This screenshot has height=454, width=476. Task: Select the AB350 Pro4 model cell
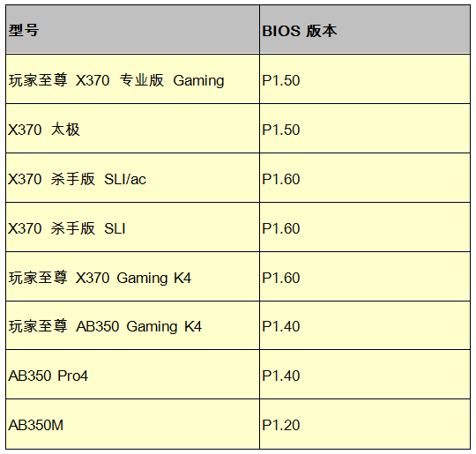[132, 375]
